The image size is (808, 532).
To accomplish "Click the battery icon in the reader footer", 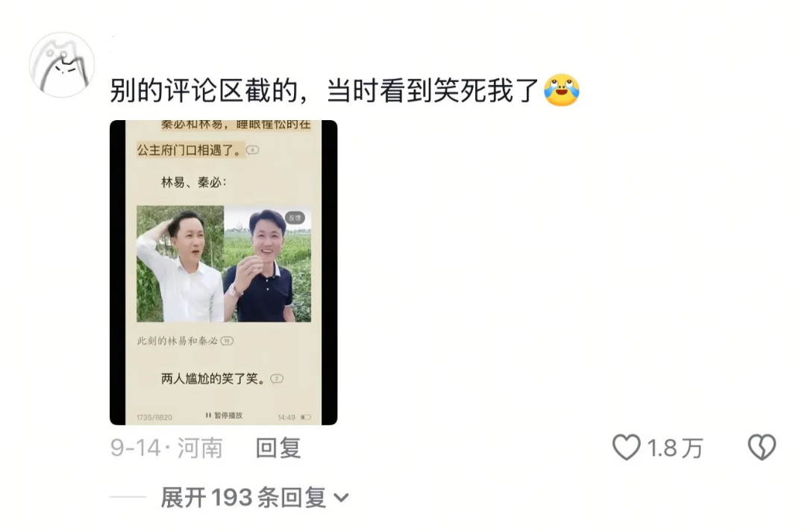I will pyautogui.click(x=306, y=417).
